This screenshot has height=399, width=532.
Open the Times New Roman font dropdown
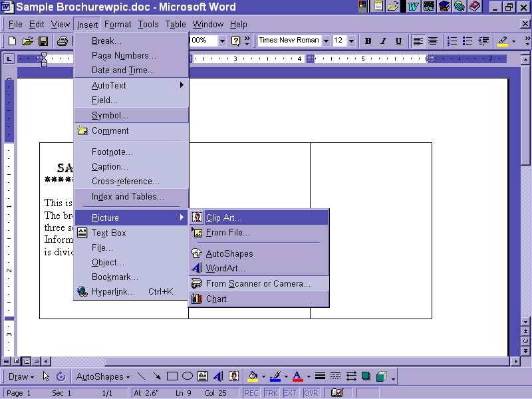point(326,41)
